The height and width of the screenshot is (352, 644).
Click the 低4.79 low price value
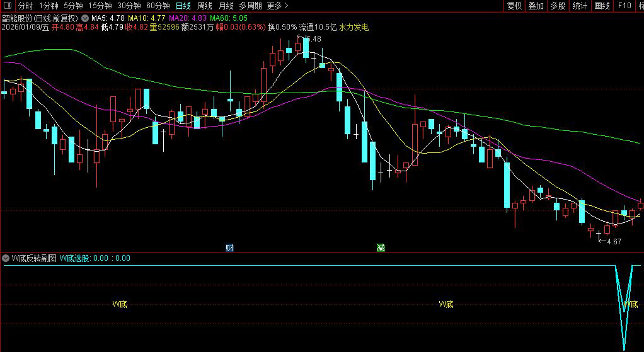pyautogui.click(x=112, y=28)
